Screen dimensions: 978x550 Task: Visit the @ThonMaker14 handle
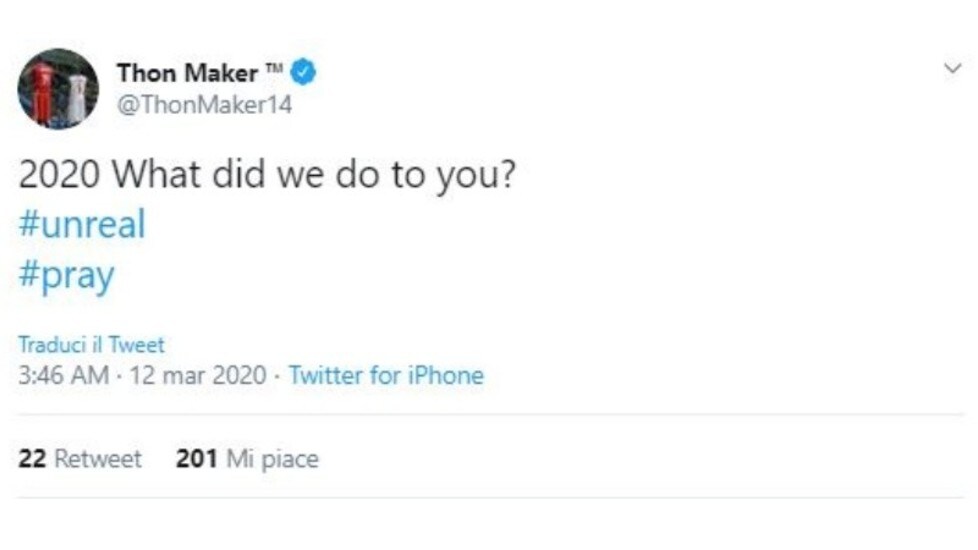click(x=205, y=105)
